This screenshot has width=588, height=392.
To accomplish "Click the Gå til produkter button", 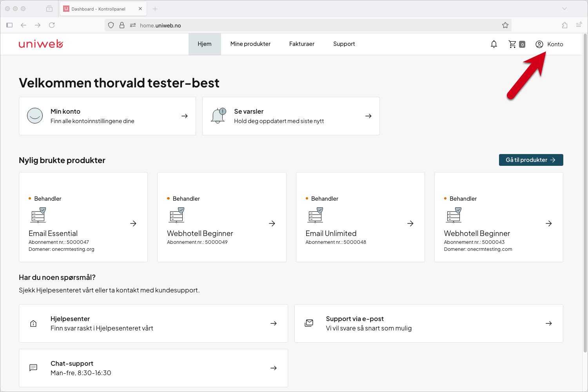I will (531, 160).
